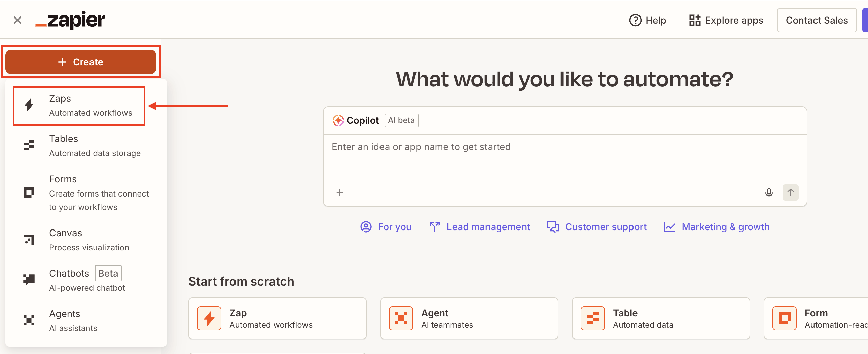This screenshot has width=868, height=354.
Task: Focus the Copilot idea input field
Action: tap(565, 158)
